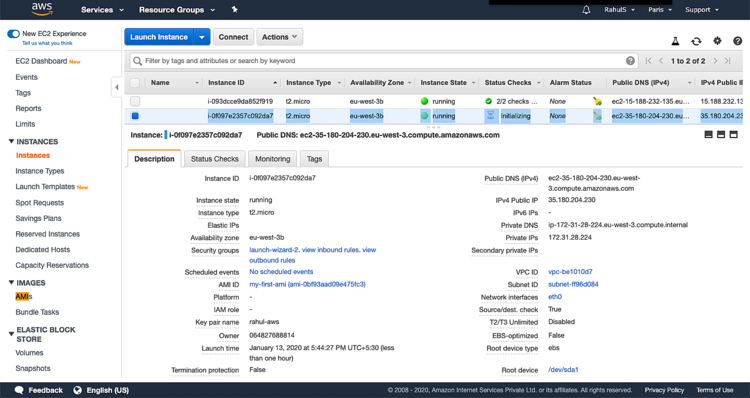Refresh the instance list

point(696,41)
